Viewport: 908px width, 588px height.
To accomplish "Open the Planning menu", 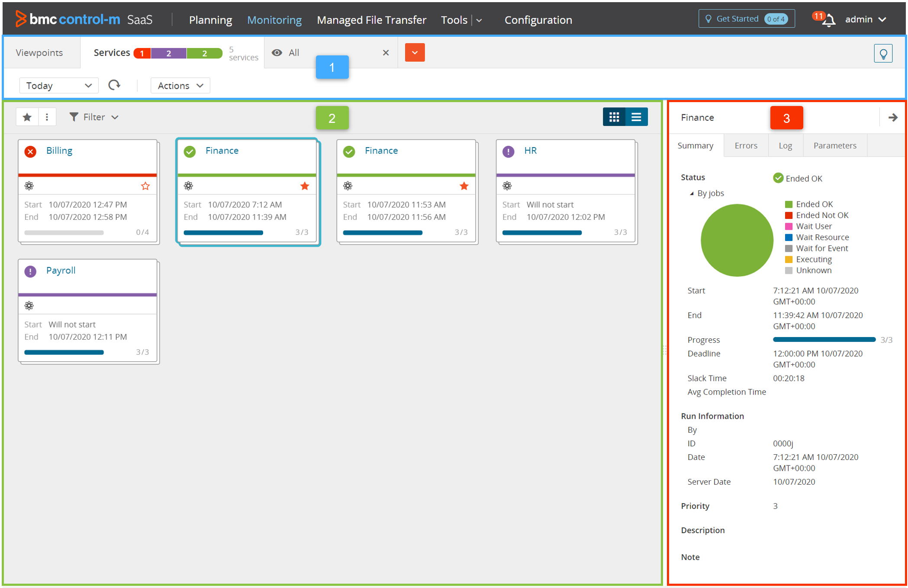I will 210,20.
